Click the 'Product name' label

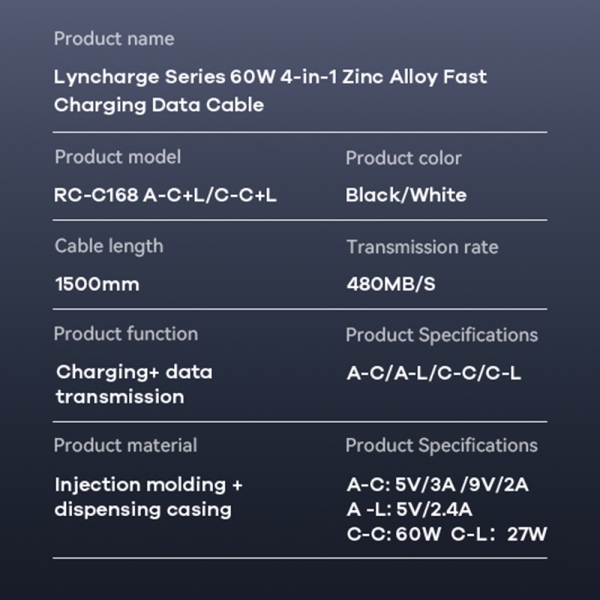coord(114,39)
